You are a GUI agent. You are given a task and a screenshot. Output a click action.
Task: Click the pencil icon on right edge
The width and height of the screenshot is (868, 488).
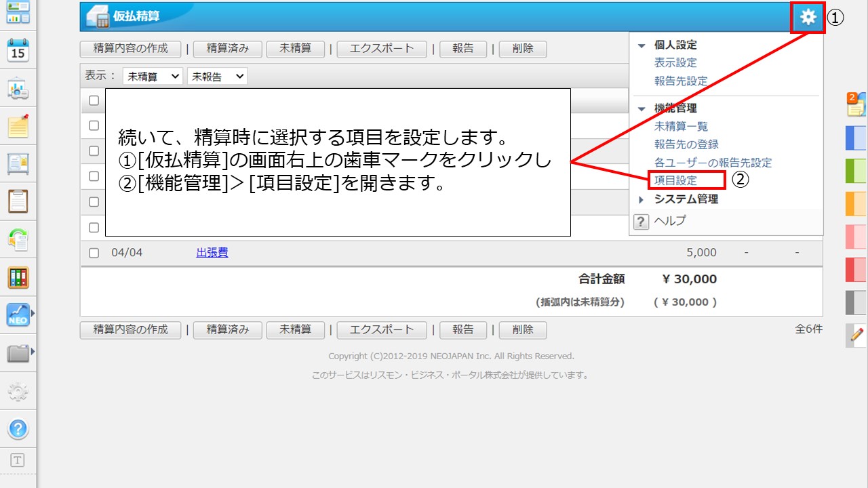coord(856,334)
